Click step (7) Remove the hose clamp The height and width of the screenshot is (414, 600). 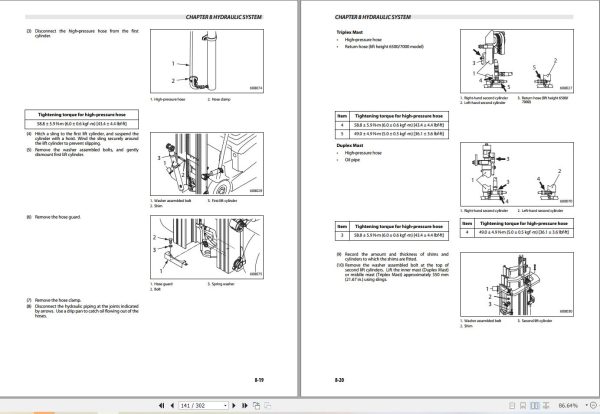(x=54, y=300)
